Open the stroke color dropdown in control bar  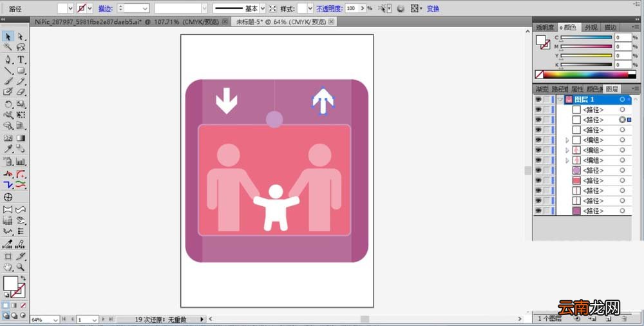(x=90, y=8)
